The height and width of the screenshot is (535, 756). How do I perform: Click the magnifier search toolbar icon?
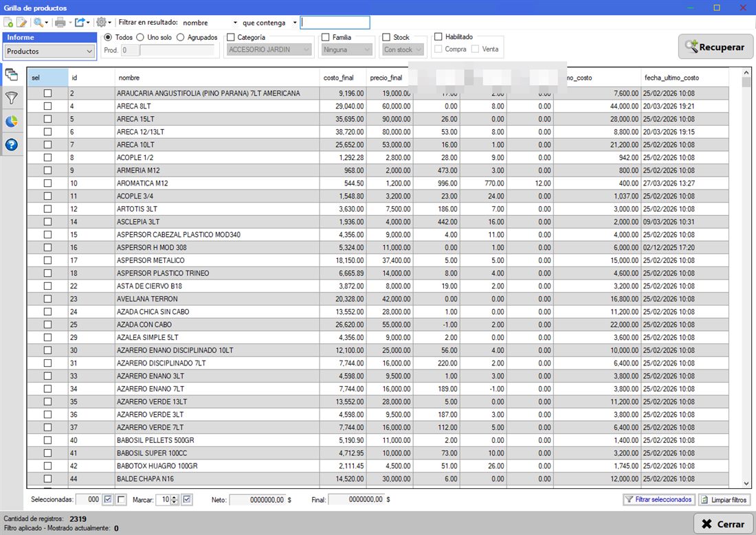[x=38, y=22]
